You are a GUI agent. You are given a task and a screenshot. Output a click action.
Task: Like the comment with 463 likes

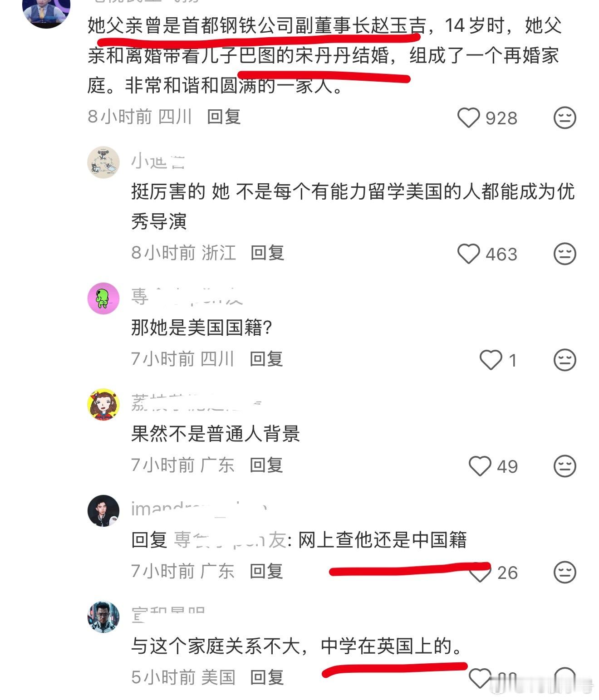(468, 254)
